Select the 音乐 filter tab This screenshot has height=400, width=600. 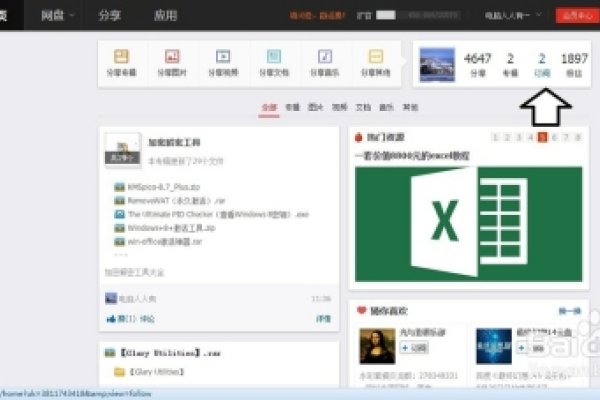point(386,108)
